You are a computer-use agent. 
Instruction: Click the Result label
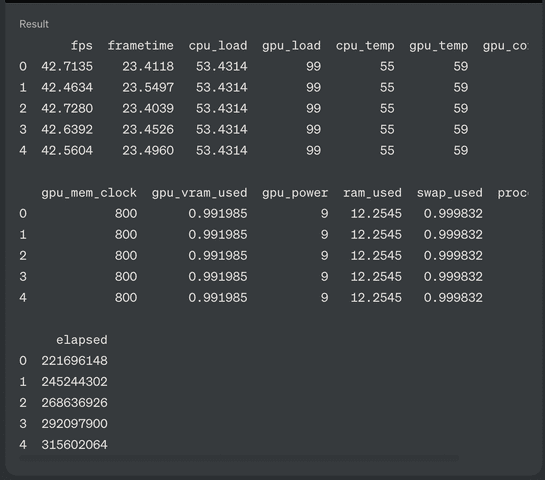(x=34, y=24)
